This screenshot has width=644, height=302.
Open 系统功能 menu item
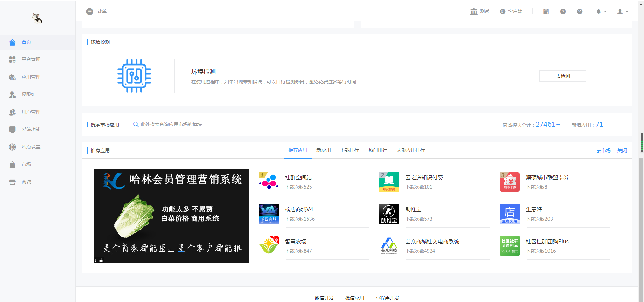[38, 130]
